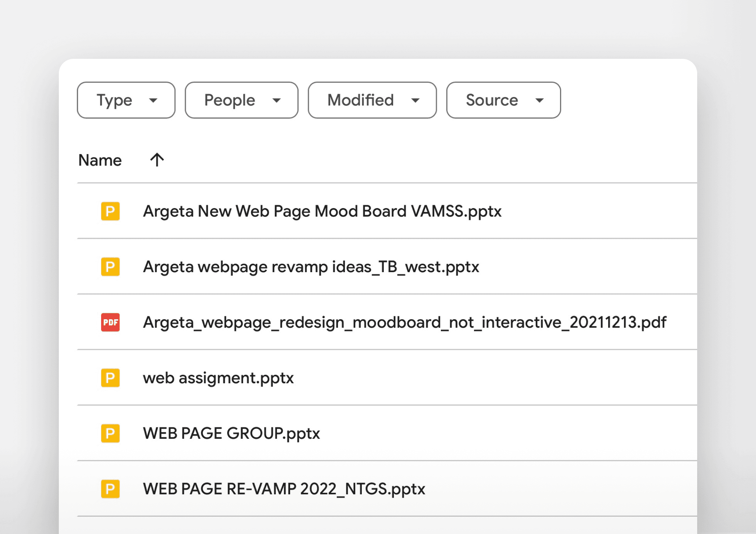Image resolution: width=756 pixels, height=534 pixels.
Task: Select WEB PAGE GROUP.pptx file name
Action: coord(231,434)
